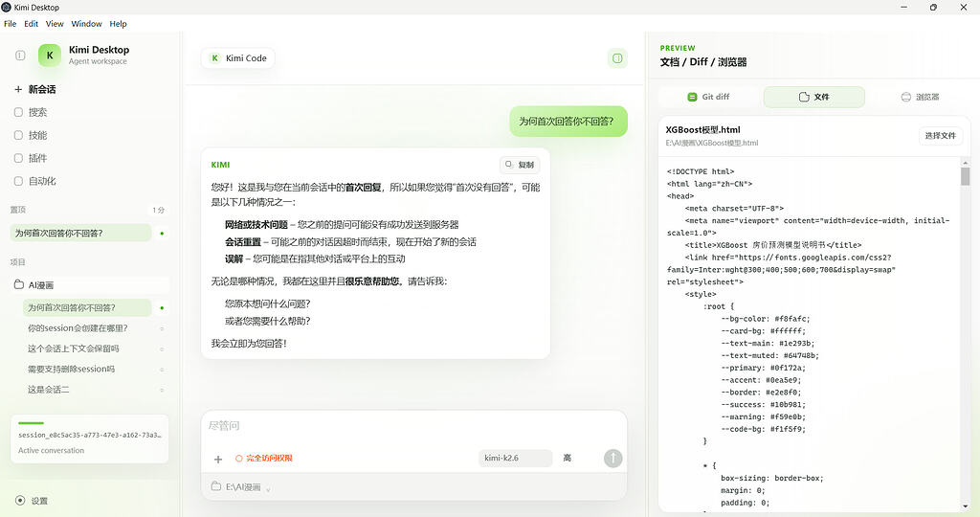This screenshot has height=517, width=980.
Task: Open the 插件 icon in sidebar
Action: click(18, 158)
